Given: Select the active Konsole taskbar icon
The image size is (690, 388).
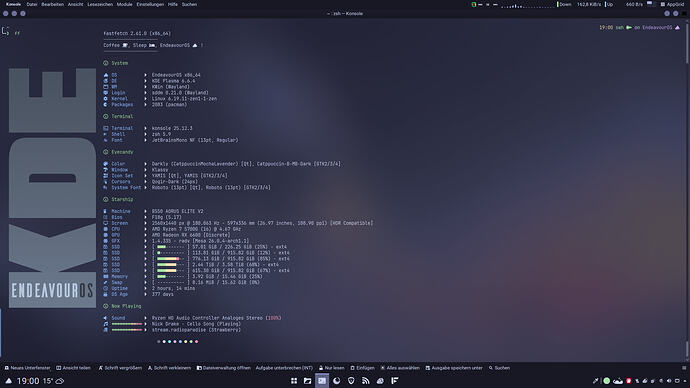Looking at the screenshot, I should [x=322, y=381].
